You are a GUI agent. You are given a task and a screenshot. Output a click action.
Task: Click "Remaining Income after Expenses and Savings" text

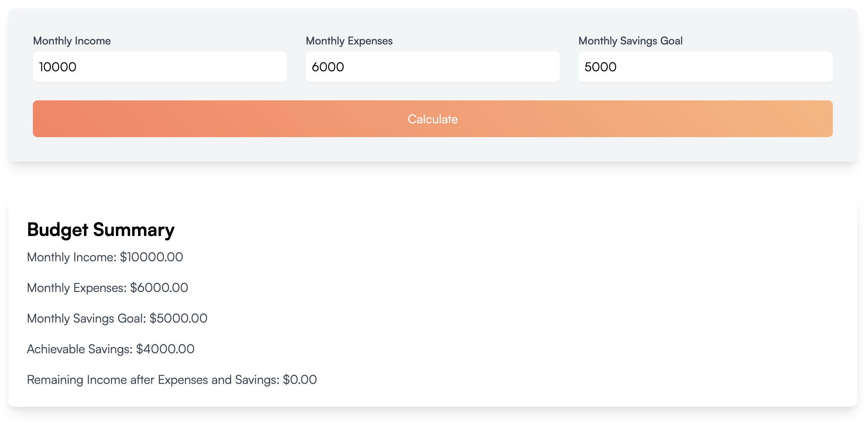(x=153, y=380)
